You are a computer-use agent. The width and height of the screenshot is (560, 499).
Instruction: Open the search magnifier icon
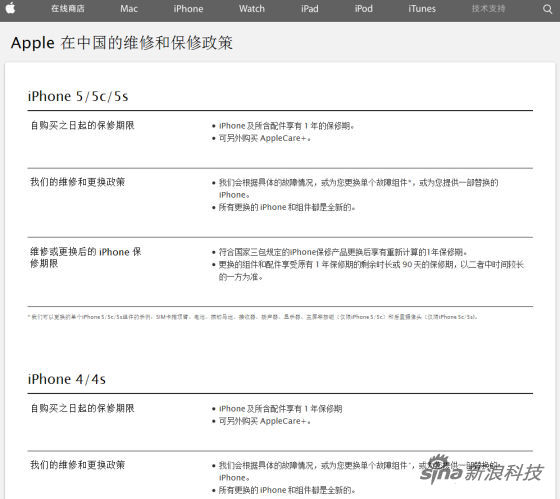tap(548, 9)
